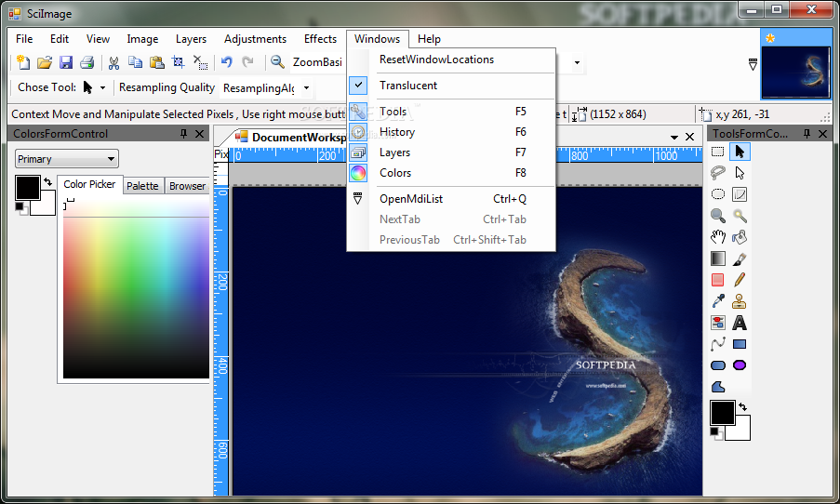This screenshot has width=840, height=504.
Task: Click the Paste clipboard icon
Action: coord(156,62)
